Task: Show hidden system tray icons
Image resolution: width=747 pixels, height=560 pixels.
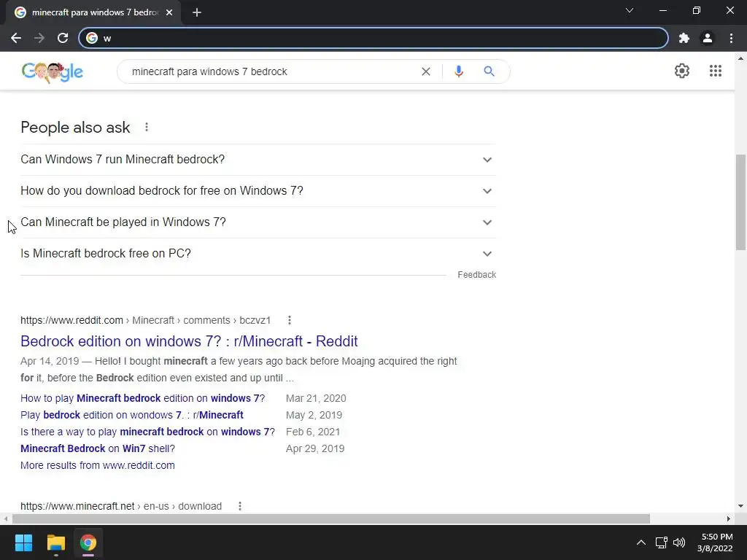Action: pos(641,542)
